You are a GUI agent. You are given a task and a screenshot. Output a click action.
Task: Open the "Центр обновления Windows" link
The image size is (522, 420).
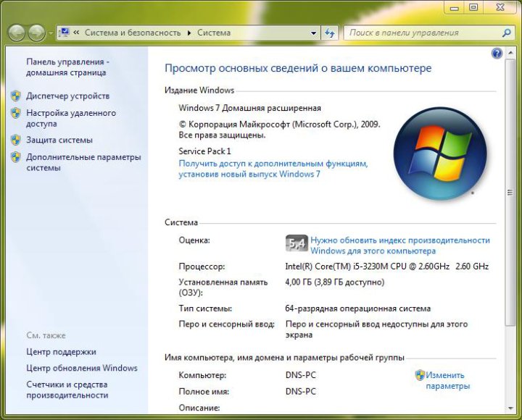click(82, 368)
